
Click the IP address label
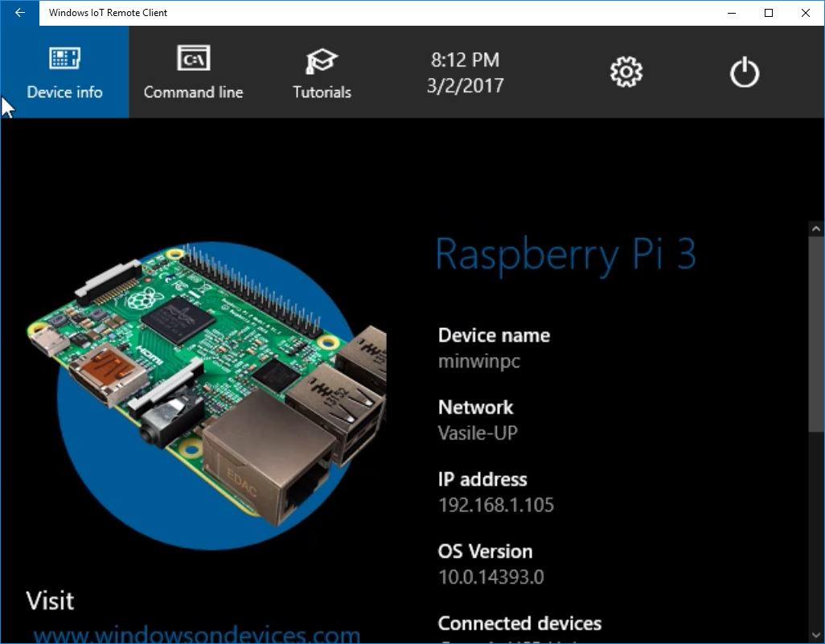click(x=482, y=479)
